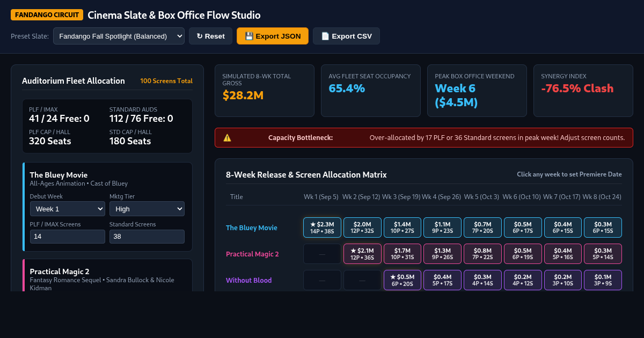This screenshot has width=644, height=338.
Task: Select Bluey Movie Week 8 cell $0.3M
Action: pos(603,227)
